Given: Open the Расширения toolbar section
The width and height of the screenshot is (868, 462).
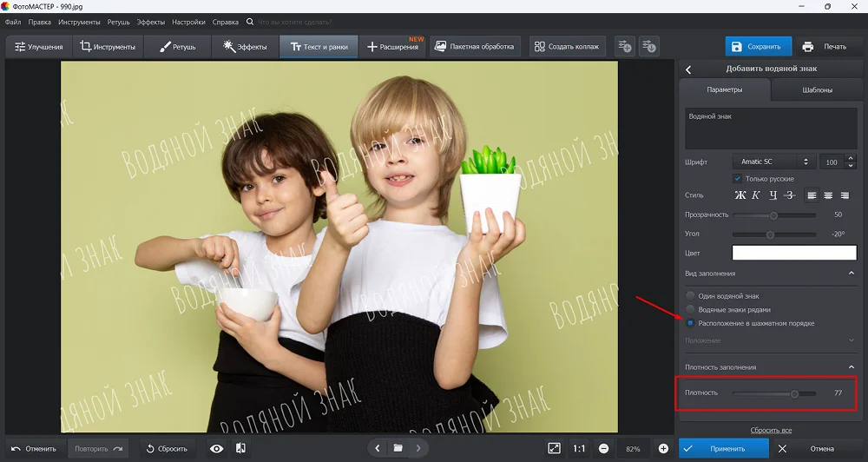Looking at the screenshot, I should coord(392,47).
